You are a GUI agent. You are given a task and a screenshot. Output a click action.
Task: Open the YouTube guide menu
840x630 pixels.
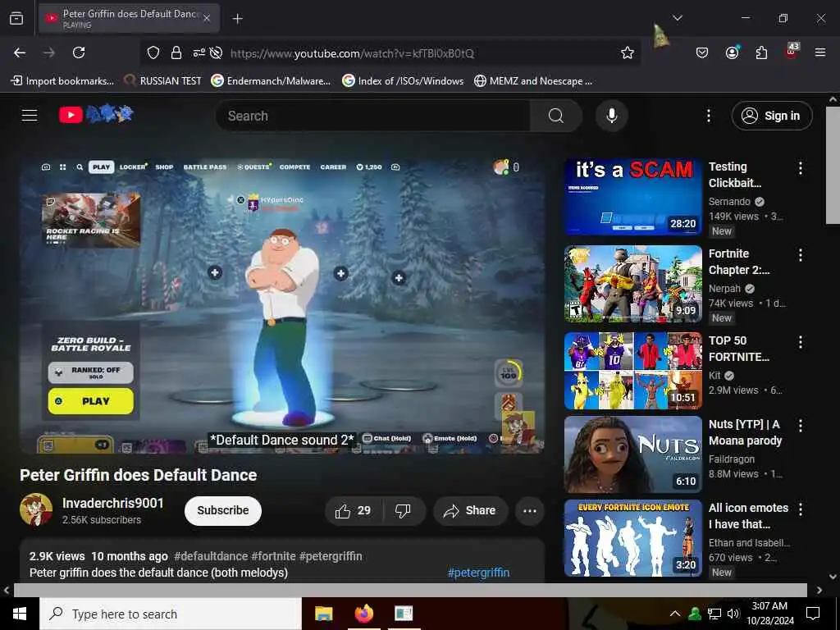click(30, 115)
